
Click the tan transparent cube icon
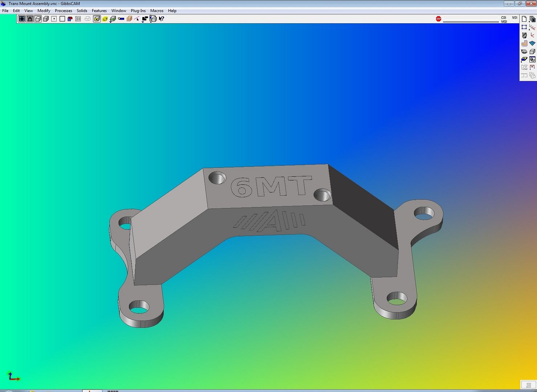click(129, 19)
